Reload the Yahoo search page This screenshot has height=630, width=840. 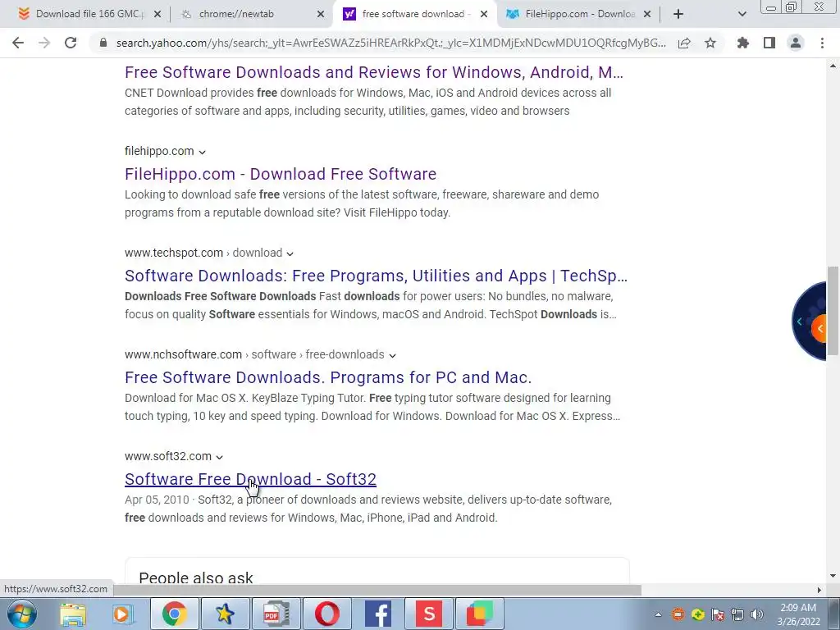coord(71,43)
